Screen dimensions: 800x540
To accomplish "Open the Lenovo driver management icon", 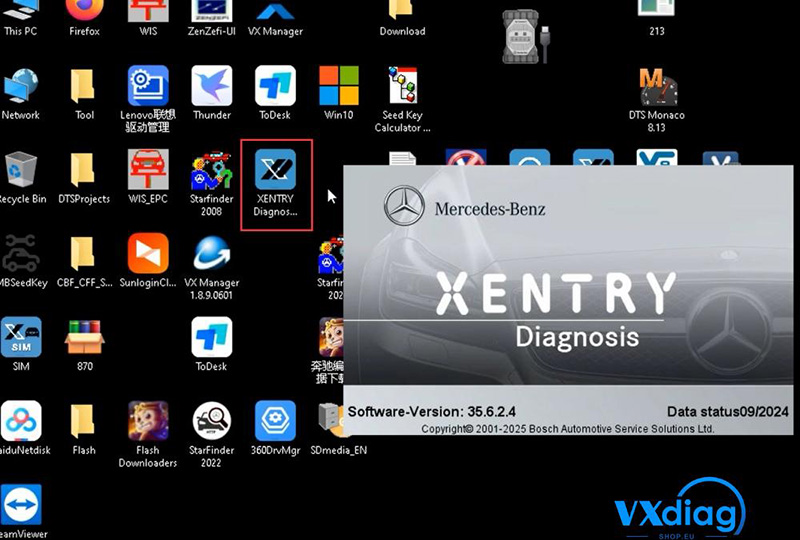I will [148, 100].
